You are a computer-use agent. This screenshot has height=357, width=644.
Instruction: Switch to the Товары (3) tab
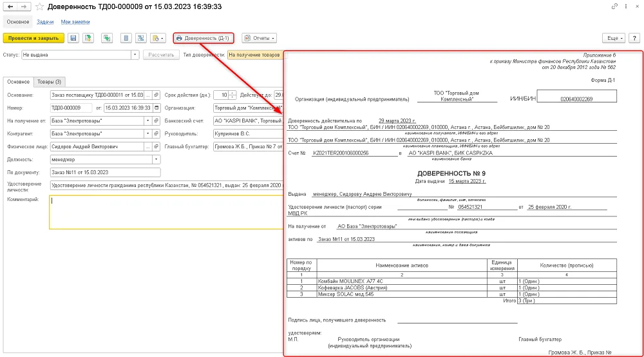(50, 82)
